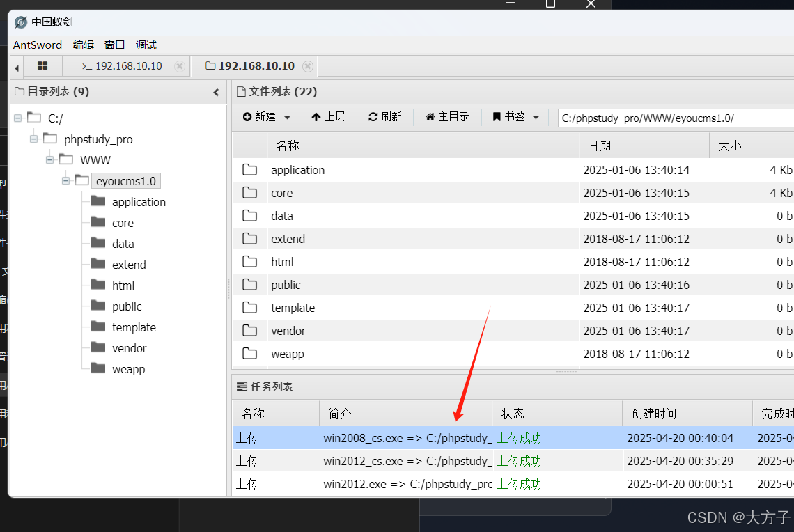Click the 状态 column header in task list

557,414
